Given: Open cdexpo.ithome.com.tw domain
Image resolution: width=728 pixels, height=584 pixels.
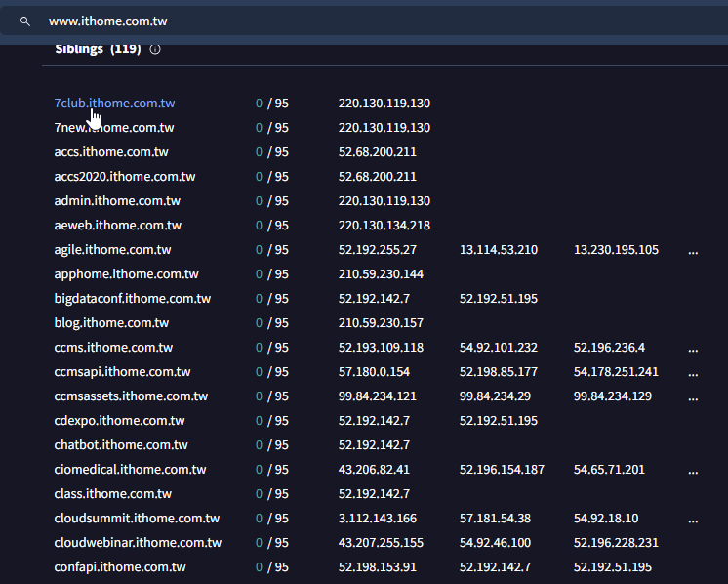Looking at the screenshot, I should 119,420.
